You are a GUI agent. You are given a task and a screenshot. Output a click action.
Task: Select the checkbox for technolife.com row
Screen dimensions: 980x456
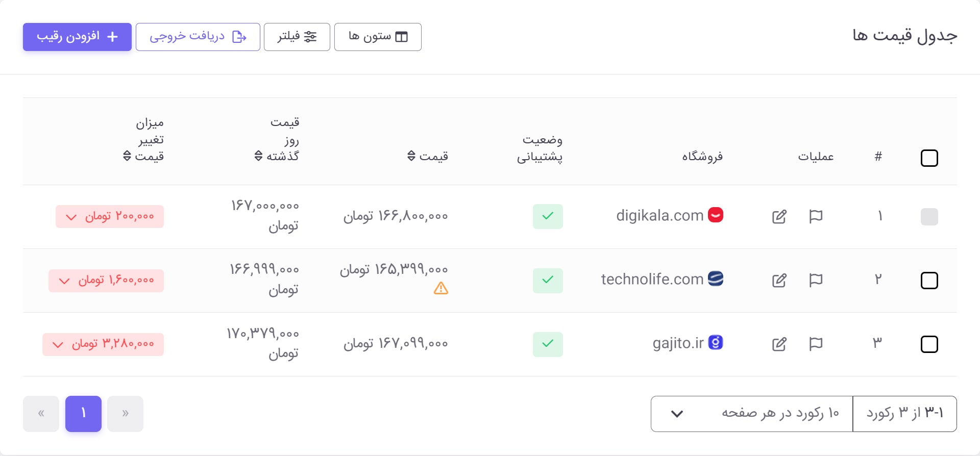930,281
